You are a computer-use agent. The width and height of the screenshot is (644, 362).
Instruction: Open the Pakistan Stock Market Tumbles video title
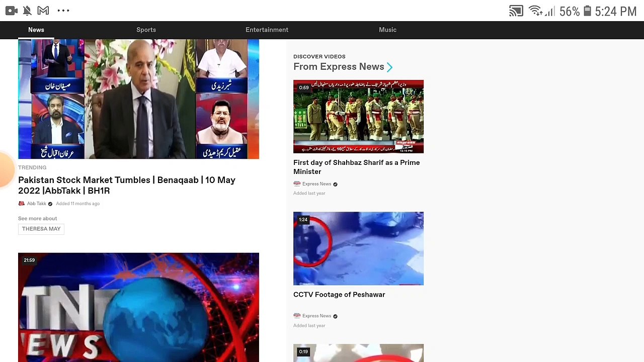point(127,185)
